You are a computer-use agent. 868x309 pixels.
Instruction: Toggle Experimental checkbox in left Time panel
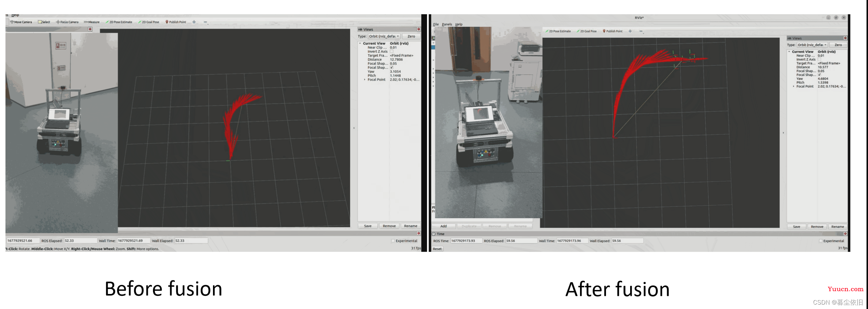[x=393, y=241]
